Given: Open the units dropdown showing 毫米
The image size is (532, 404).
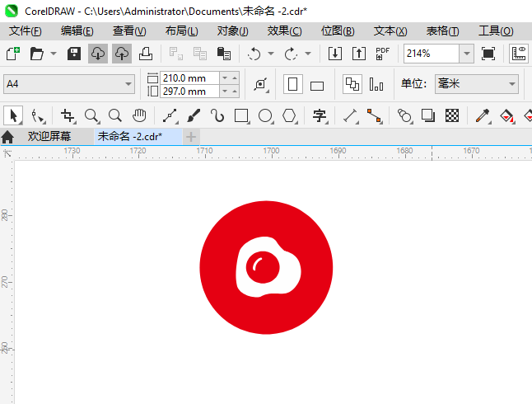Looking at the screenshot, I should click(x=477, y=84).
